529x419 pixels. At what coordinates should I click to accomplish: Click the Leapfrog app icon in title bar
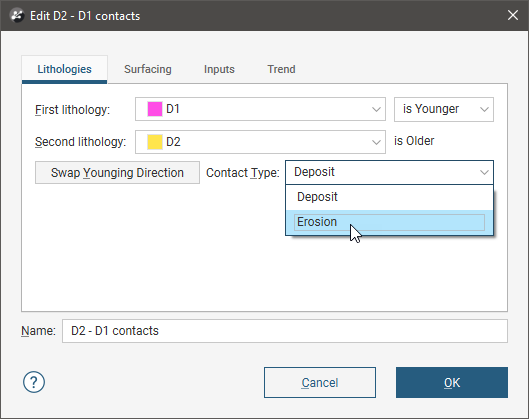[x=17, y=16]
